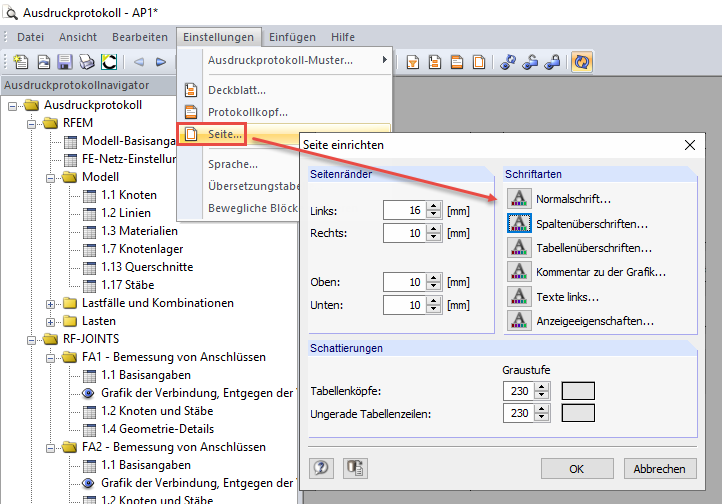Increase Tabellenköpfe Graustufe value spinner
Image resolution: width=722 pixels, height=504 pixels.
(x=542, y=387)
